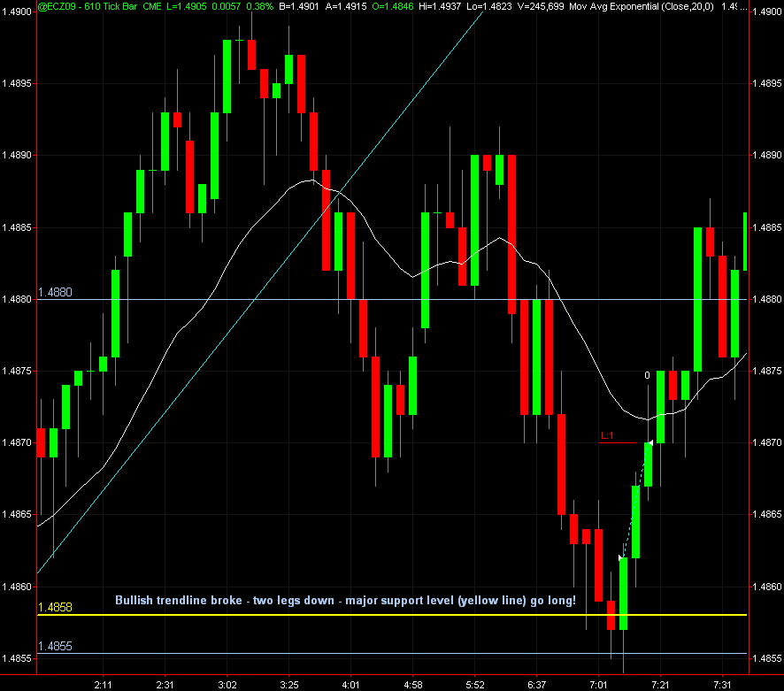Viewport: 784px width, 691px height.
Task: Click the 4:01 time axis label
Action: point(350,685)
